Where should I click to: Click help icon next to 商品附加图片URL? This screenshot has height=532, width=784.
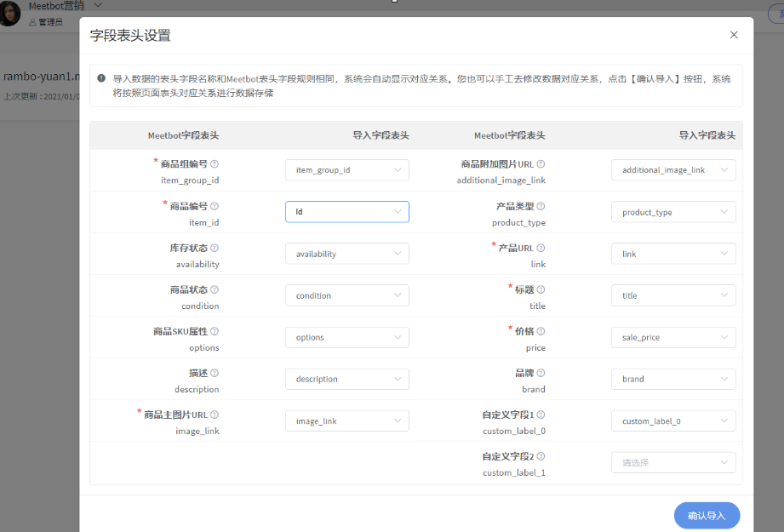pos(541,164)
